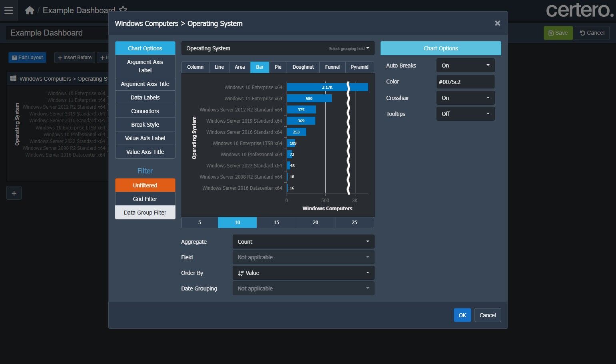Click the Color hex value field
Screen dimensions: 616x364
tap(465, 82)
